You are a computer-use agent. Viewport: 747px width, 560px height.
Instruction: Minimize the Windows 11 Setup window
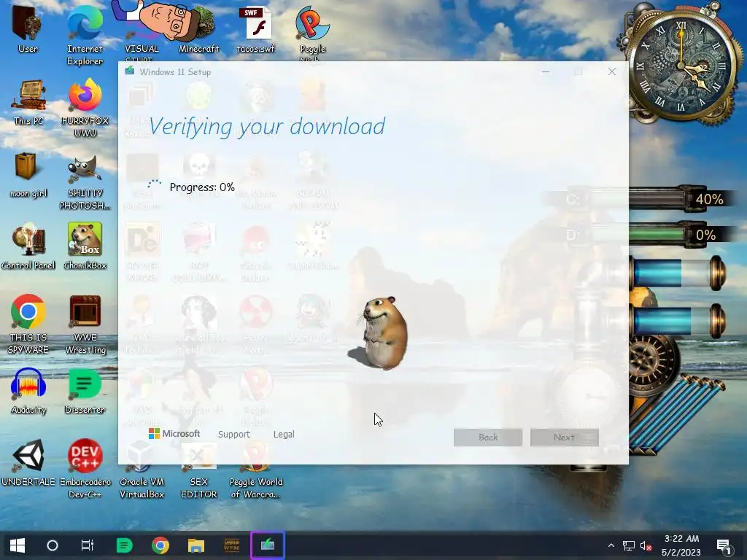point(546,72)
